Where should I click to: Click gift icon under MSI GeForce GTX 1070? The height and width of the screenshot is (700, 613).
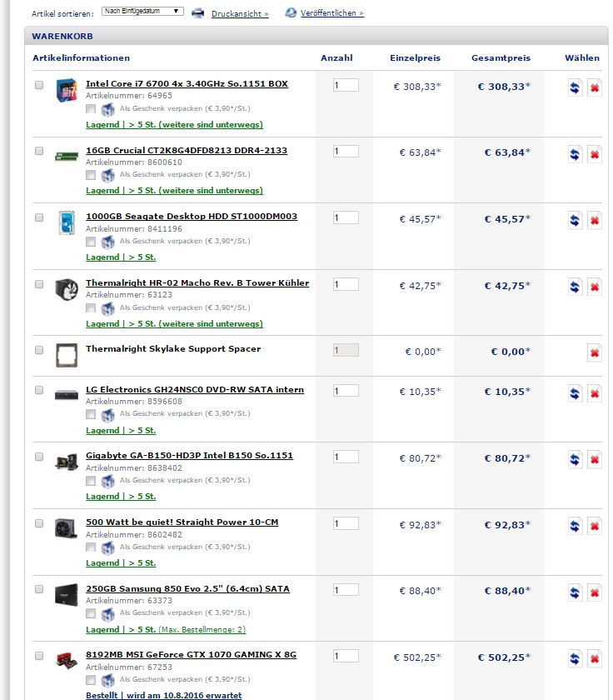pos(107,680)
